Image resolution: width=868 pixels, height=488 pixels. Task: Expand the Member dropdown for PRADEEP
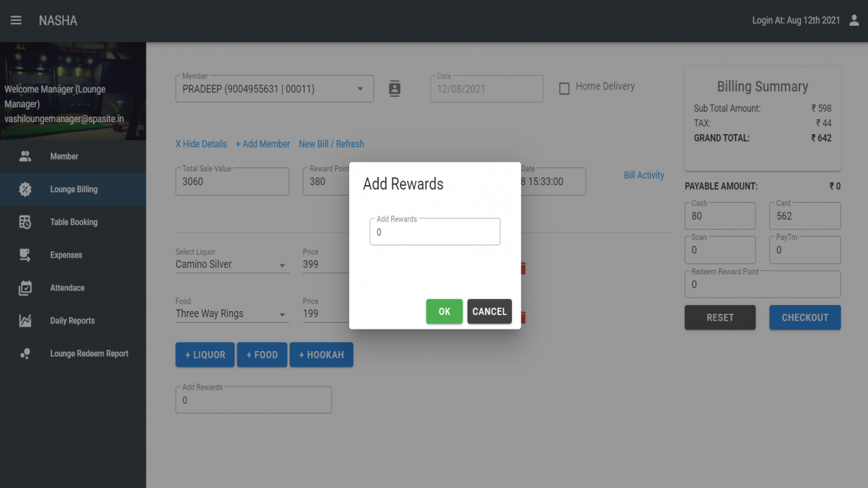[x=360, y=89]
